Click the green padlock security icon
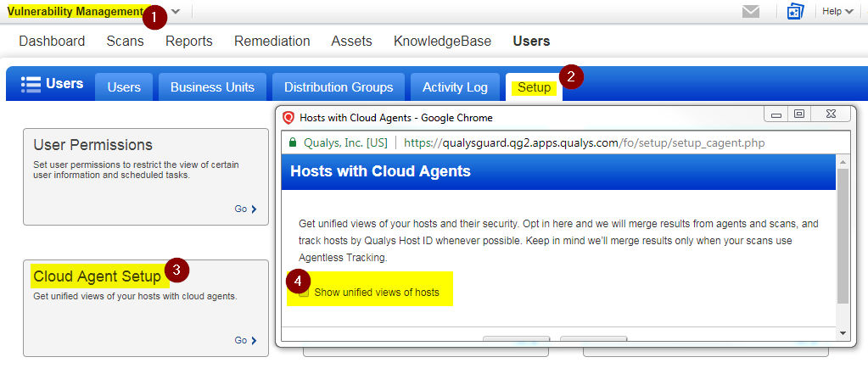Screen dimensions: 868x385 293,142
